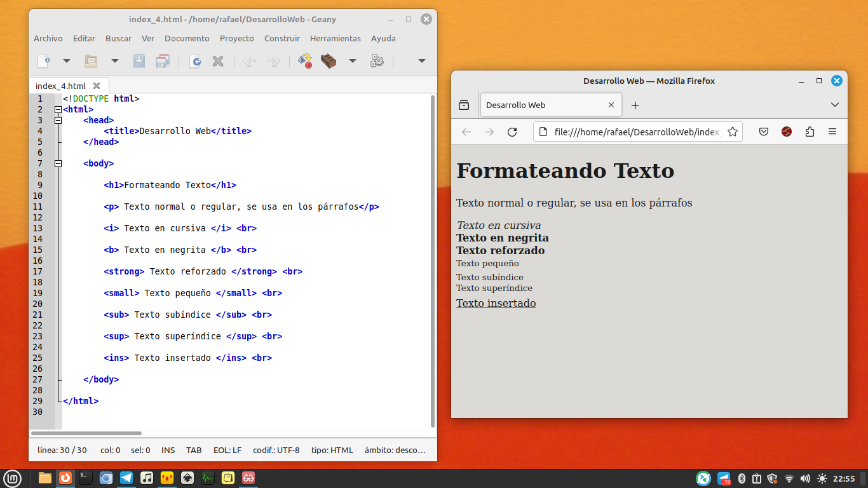Image resolution: width=868 pixels, height=488 pixels.
Task: Click the Wi-Fi network tray icon
Action: click(789, 478)
